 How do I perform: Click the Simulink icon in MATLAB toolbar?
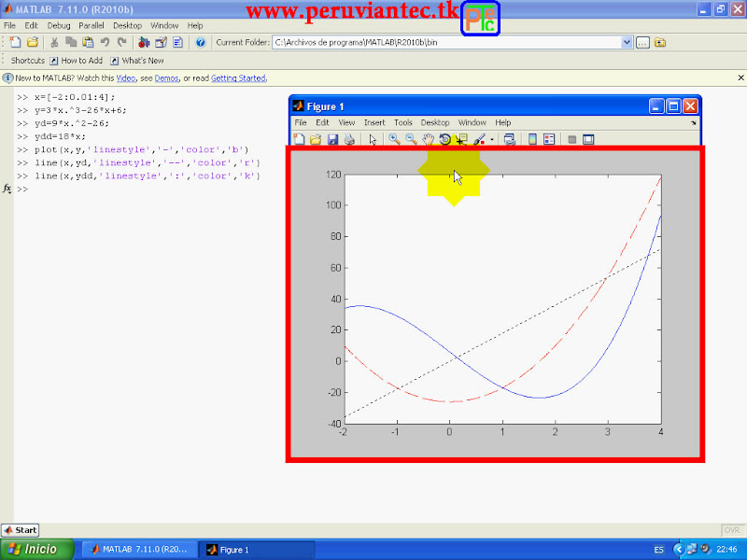click(144, 42)
